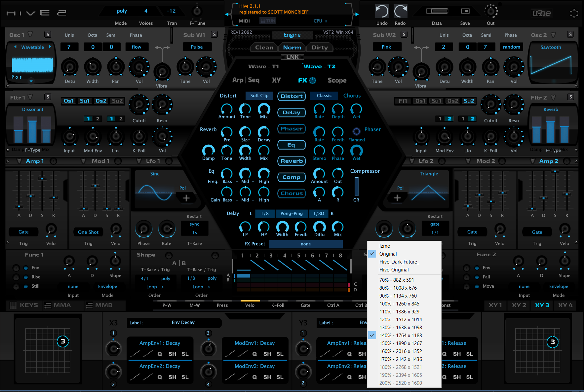Click the Amp 1 Attack slider handle

pyautogui.click(x=19, y=206)
